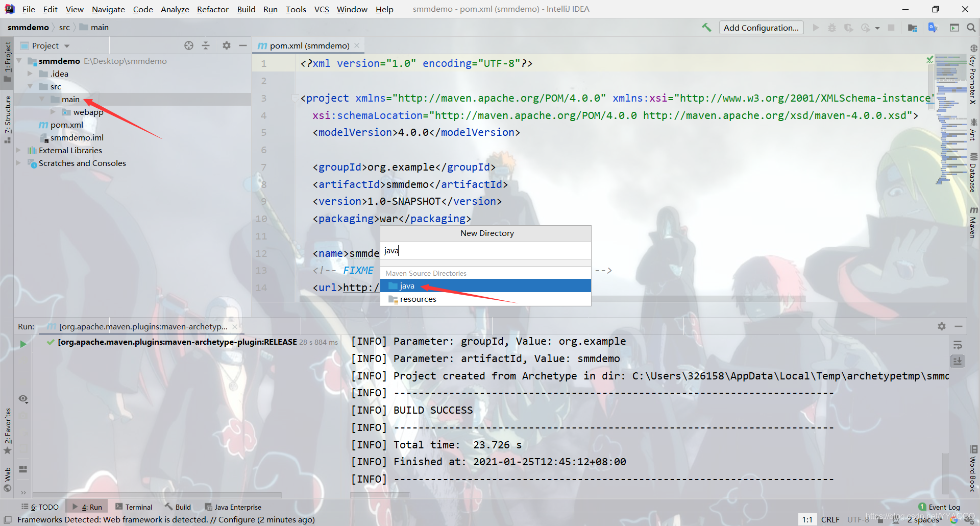Open the 6: TODO tool tab
The height and width of the screenshot is (526, 980).
point(40,507)
